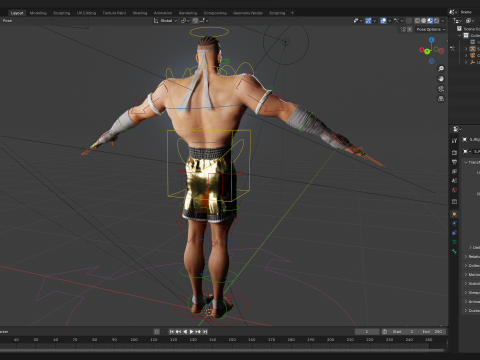This screenshot has width=480, height=360.
Task: Open the Render properties tab
Action: coord(454,152)
